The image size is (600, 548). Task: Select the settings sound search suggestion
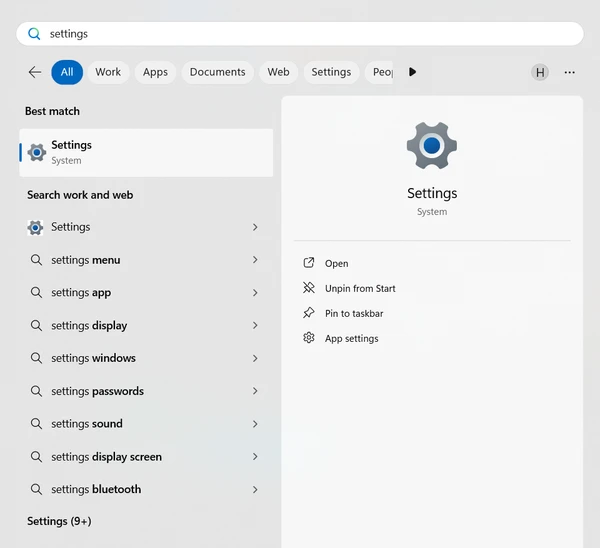86,424
